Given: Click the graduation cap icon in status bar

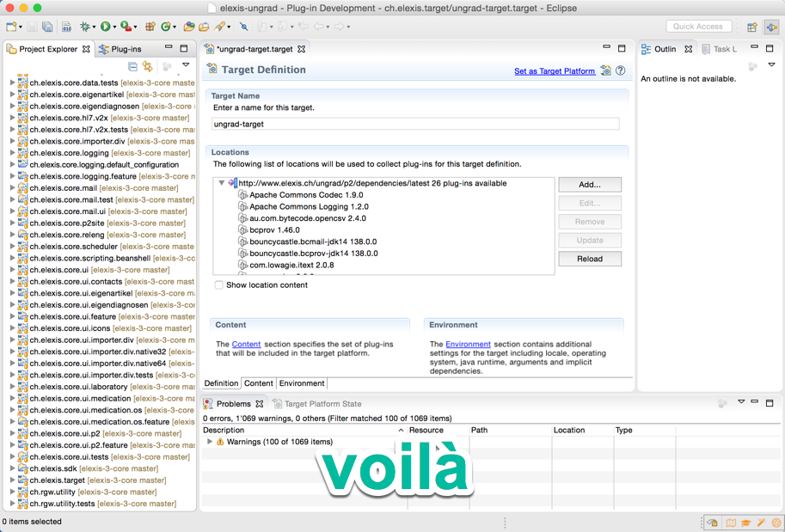Looking at the screenshot, I should point(746,523).
